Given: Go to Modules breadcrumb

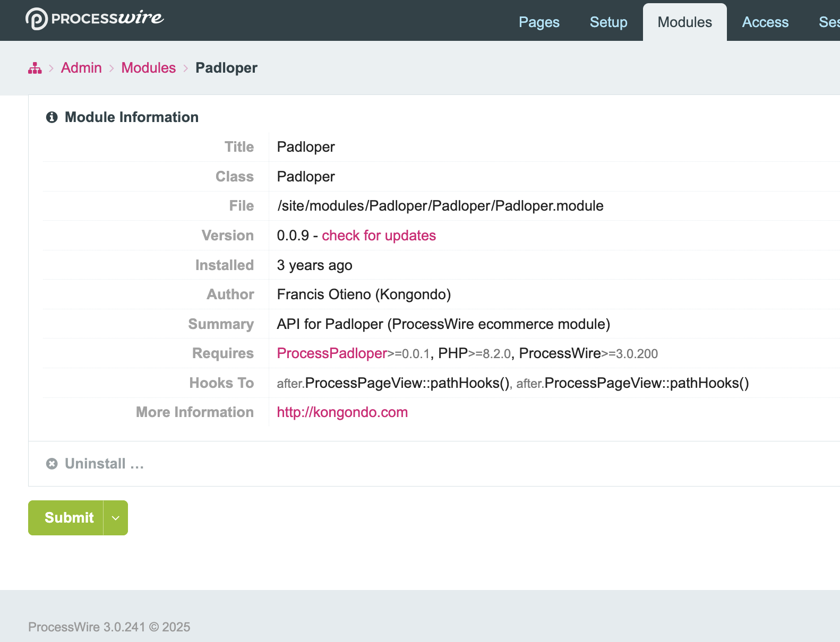Looking at the screenshot, I should click(149, 68).
